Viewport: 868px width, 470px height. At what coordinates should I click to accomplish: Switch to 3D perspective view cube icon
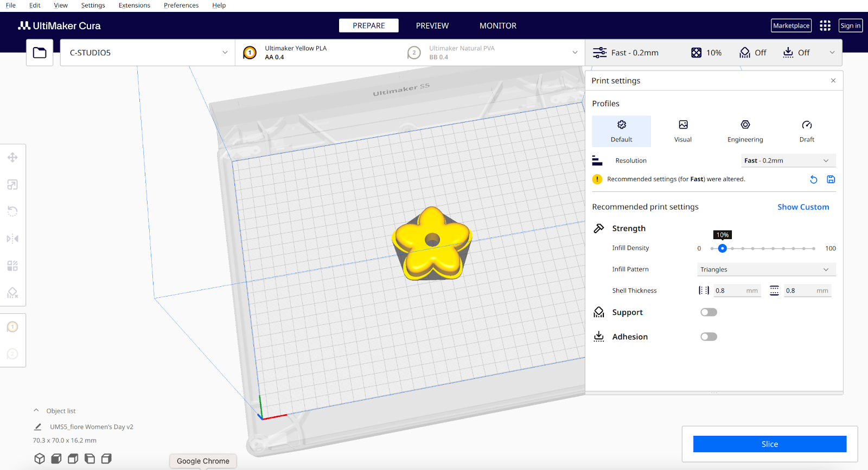[40, 459]
